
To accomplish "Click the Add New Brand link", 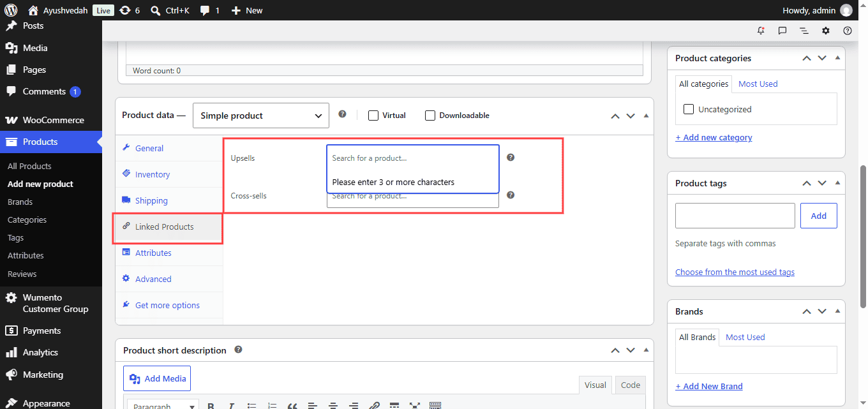I will [709, 386].
